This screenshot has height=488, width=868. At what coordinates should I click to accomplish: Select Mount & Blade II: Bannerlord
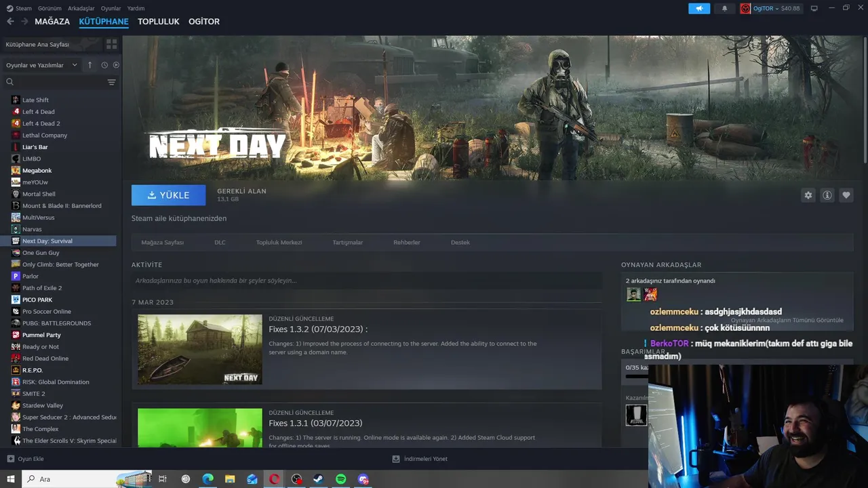point(62,206)
